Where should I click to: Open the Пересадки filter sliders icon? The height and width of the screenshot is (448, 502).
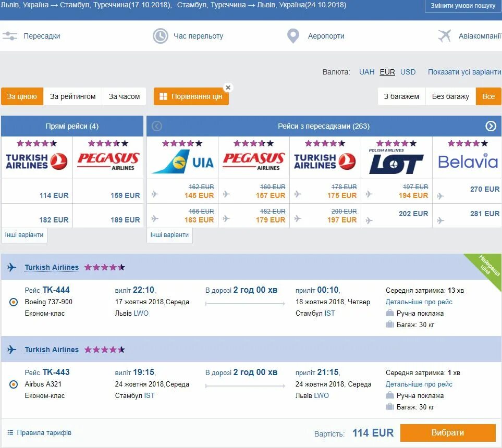[9, 36]
